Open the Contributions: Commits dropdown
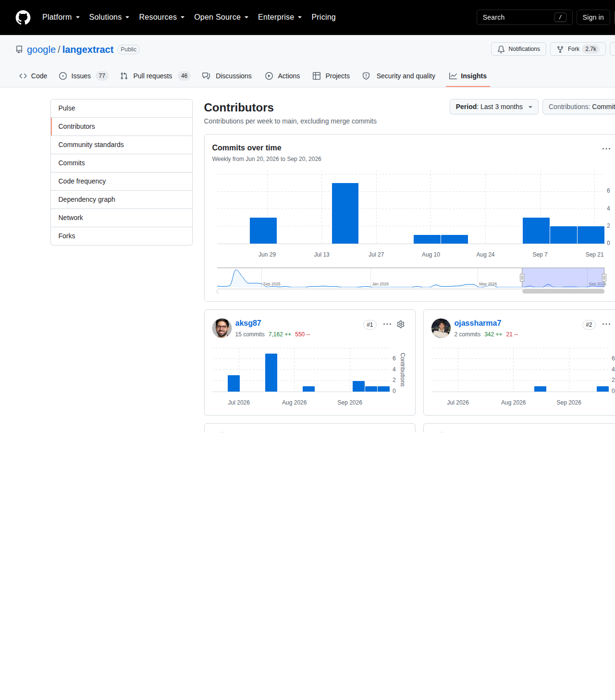This screenshot has width=615, height=700. pos(579,107)
